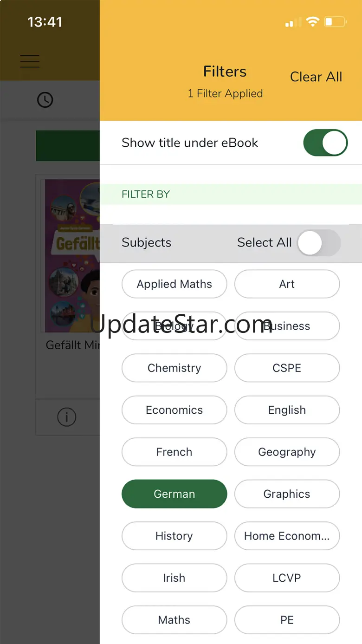362x644 pixels.
Task: Open the Gefällt Mir eBook cover
Action: (72, 256)
